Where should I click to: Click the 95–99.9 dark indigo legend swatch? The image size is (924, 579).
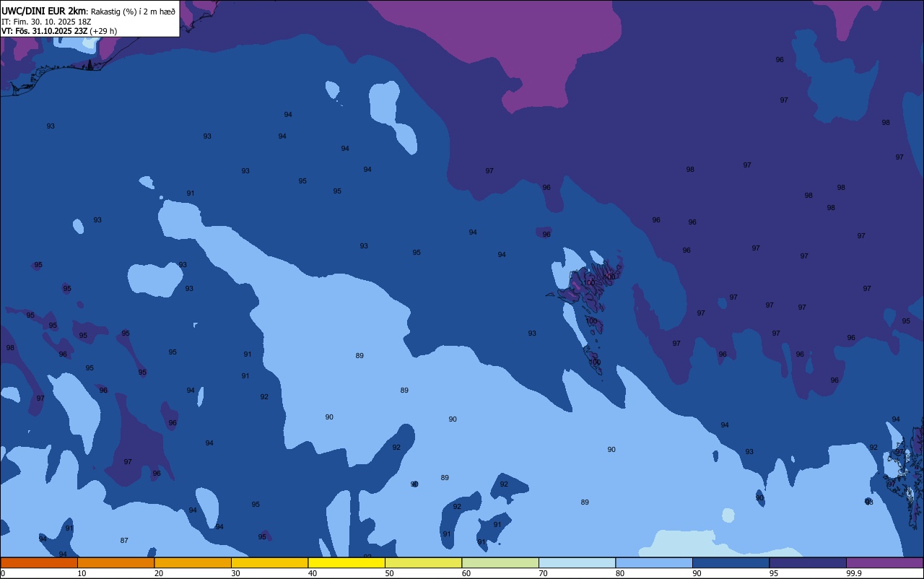tap(808, 562)
